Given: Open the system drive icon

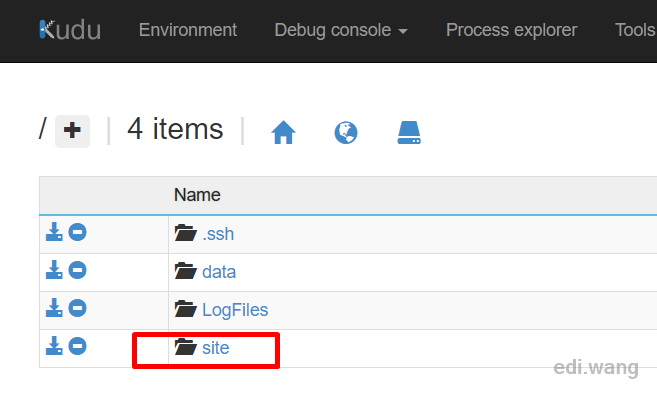Looking at the screenshot, I should [409, 132].
